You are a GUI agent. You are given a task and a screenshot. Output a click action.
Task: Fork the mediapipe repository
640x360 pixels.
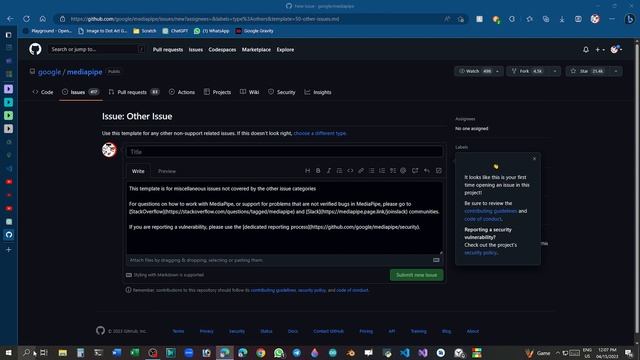tap(528, 71)
